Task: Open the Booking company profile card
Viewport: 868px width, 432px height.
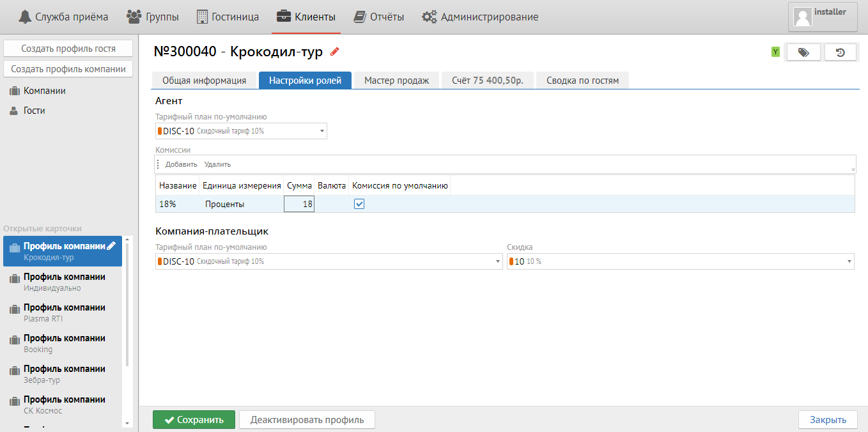Action: tap(64, 343)
